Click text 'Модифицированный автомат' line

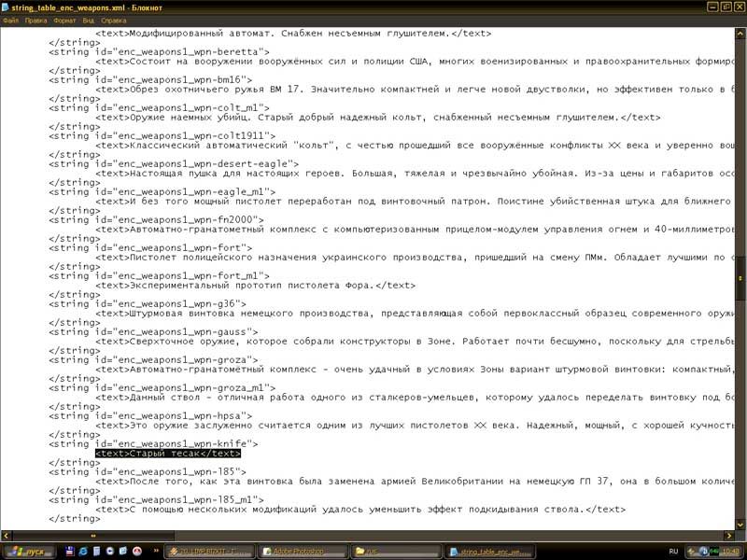pos(293,34)
